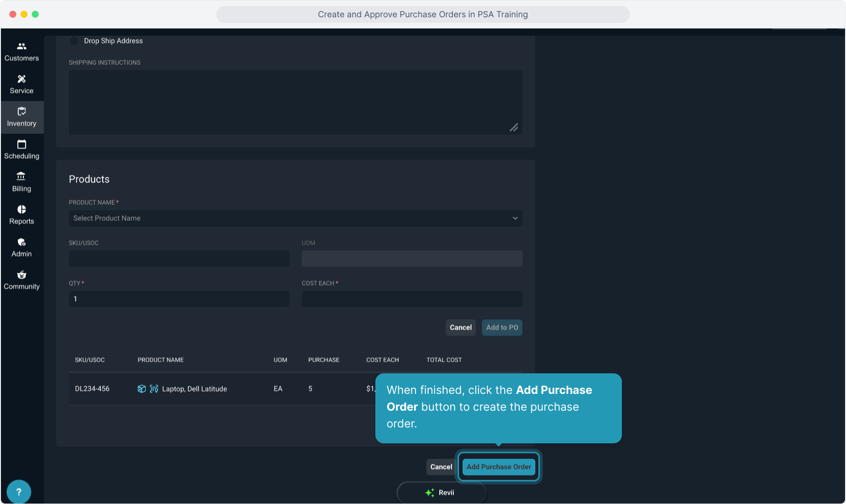Focus the QTY input field
This screenshot has width=846, height=504.
[179, 299]
